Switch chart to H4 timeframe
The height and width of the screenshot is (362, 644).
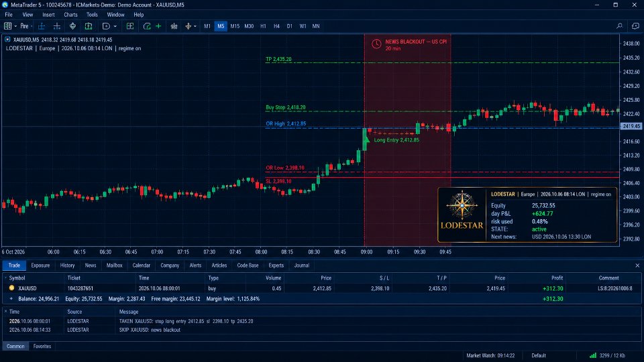point(276,26)
